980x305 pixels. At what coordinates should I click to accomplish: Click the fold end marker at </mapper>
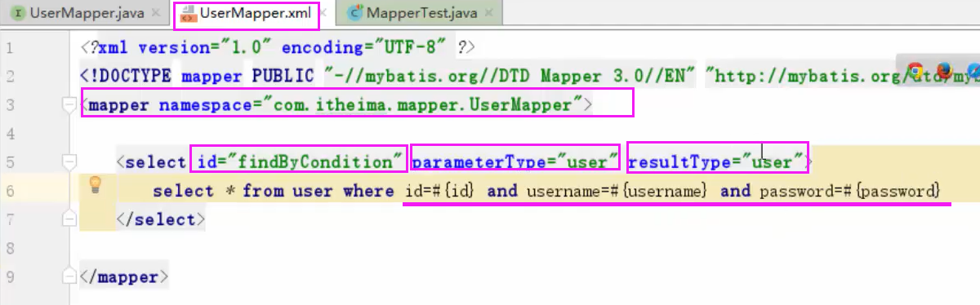(x=69, y=276)
